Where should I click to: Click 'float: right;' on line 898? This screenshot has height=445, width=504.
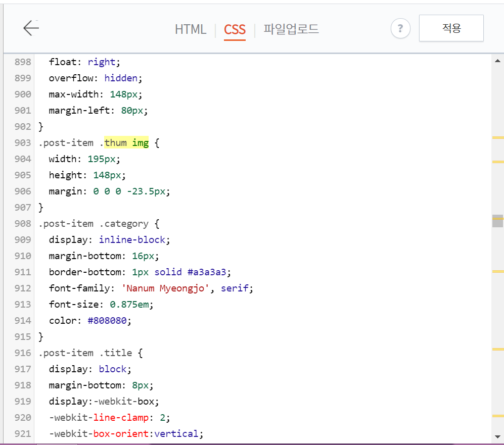coord(84,62)
